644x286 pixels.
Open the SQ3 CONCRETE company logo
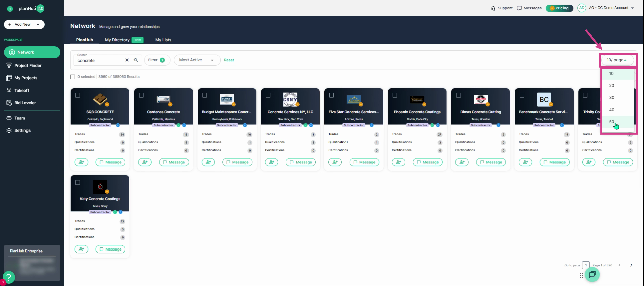(x=100, y=99)
